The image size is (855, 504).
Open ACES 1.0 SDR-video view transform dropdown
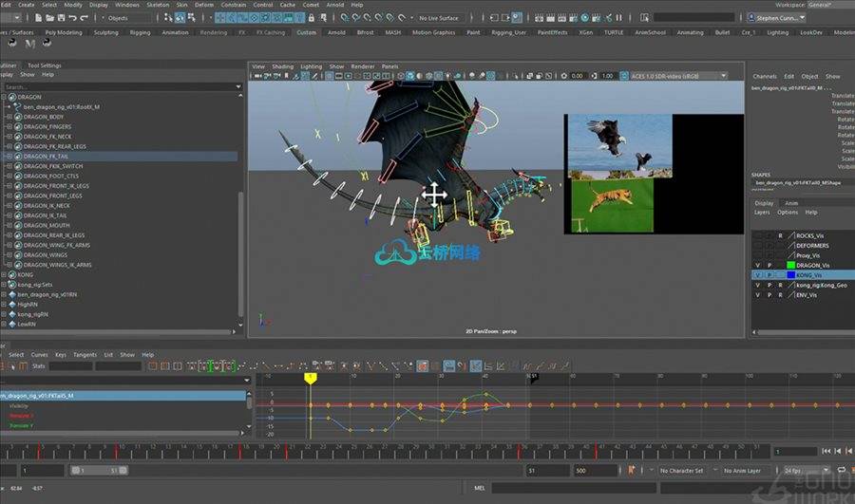(679, 76)
